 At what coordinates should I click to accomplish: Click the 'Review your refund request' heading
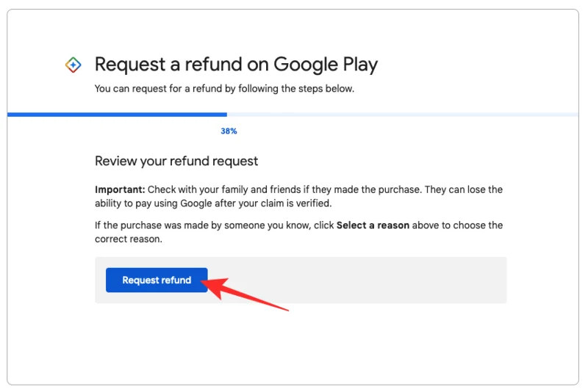click(x=176, y=161)
